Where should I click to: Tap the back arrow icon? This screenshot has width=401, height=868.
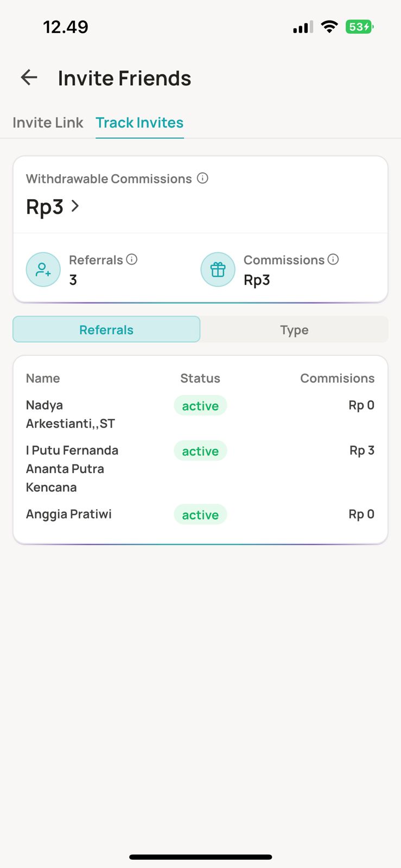tap(29, 78)
